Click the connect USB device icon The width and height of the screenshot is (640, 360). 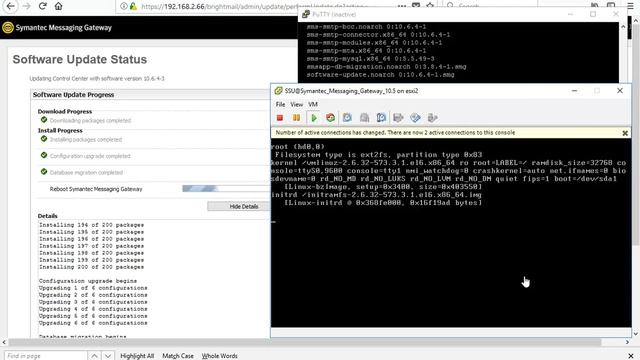pyautogui.click(x=432, y=118)
